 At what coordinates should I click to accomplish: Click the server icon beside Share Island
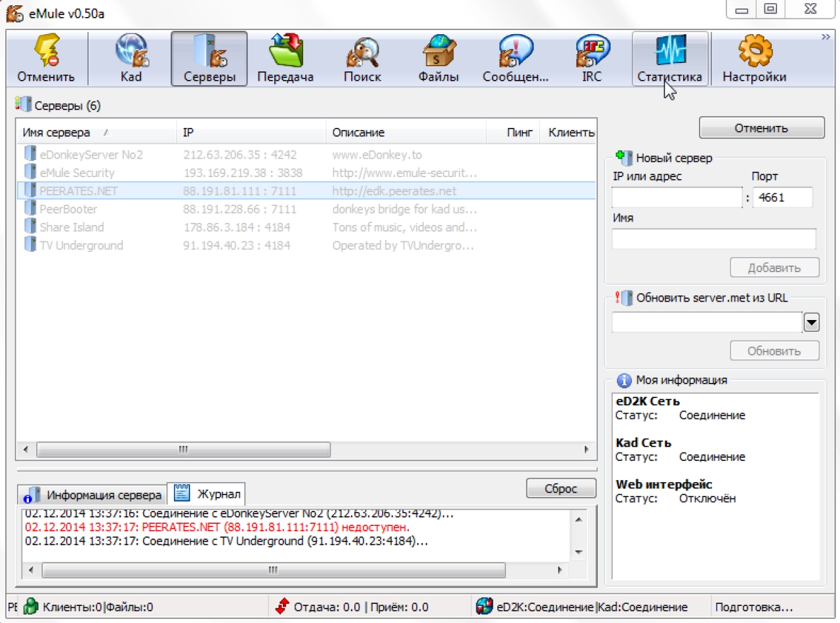pos(30,227)
